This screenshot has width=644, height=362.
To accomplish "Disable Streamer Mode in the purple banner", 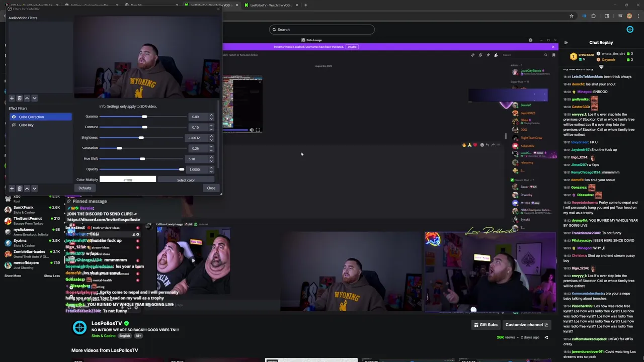I will [x=352, y=47].
